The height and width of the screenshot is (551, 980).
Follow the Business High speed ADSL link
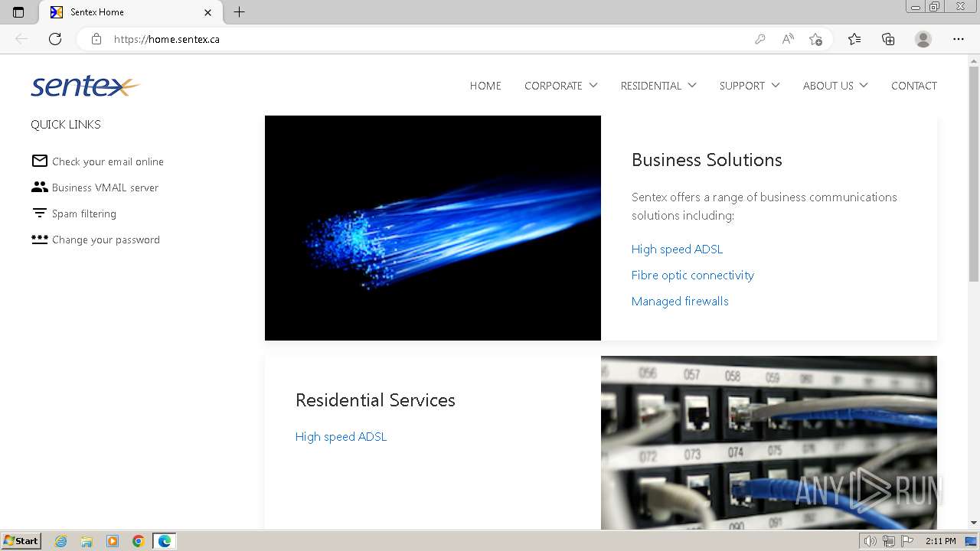[677, 249]
